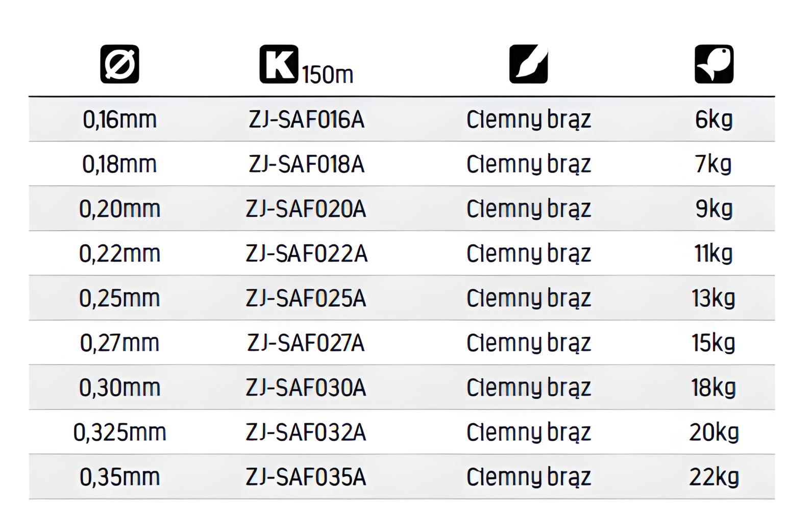Select product code ZJ-SAF027A
Viewport: 812px width, 530px height.
(306, 343)
